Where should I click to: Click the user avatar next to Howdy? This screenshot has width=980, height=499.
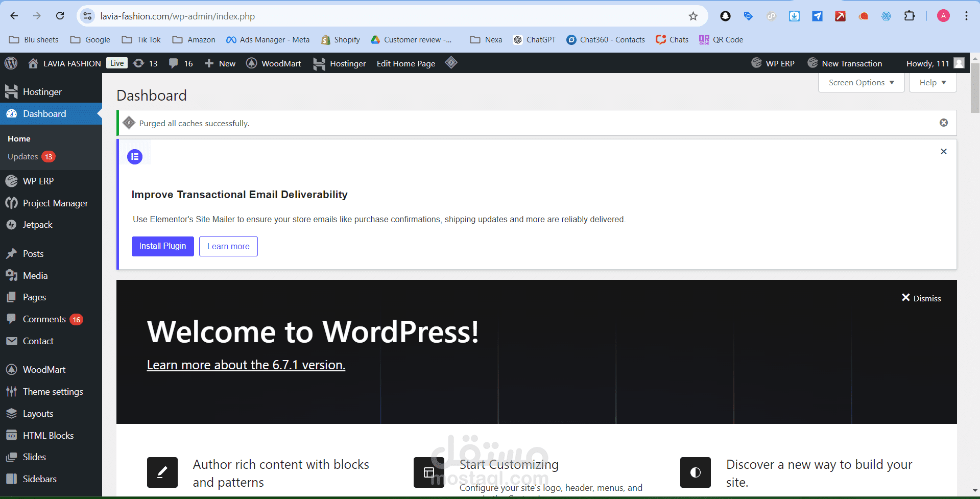point(959,63)
